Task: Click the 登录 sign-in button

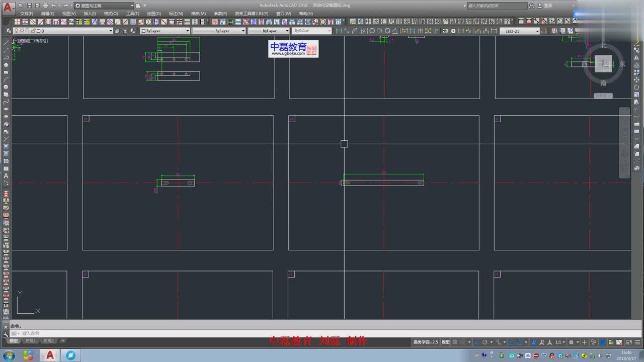Action: 548,6
